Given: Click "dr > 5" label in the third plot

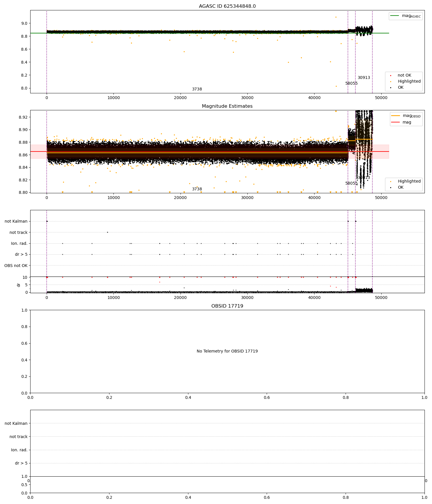Looking at the screenshot, I should coord(21,255).
